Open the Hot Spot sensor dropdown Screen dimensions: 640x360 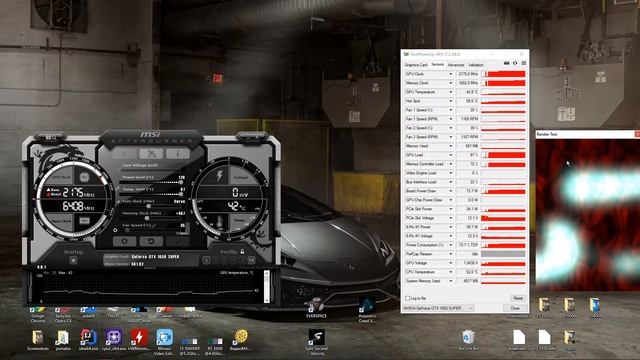[x=451, y=101]
